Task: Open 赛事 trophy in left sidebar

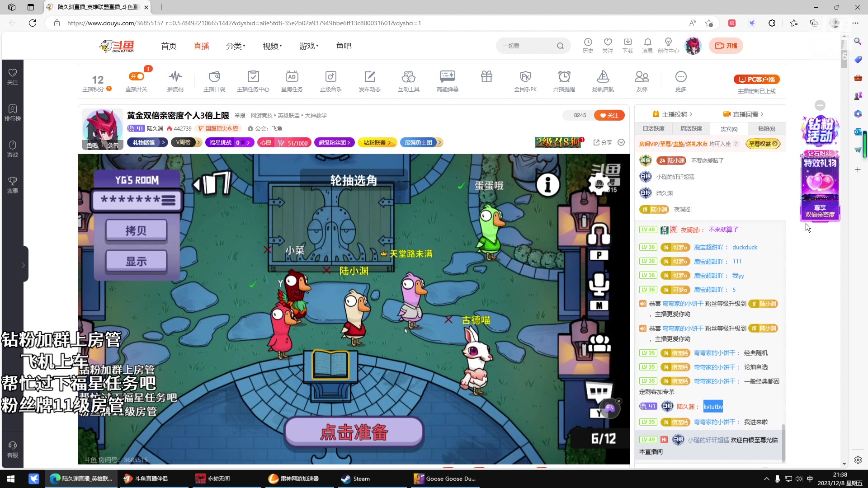Action: 13,185
